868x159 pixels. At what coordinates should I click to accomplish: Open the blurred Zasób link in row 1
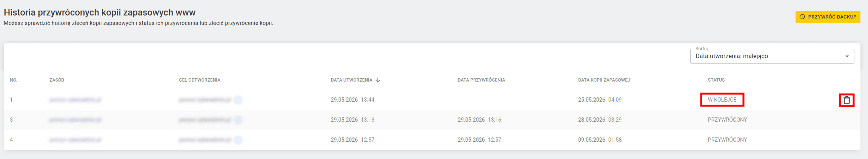coord(75,100)
